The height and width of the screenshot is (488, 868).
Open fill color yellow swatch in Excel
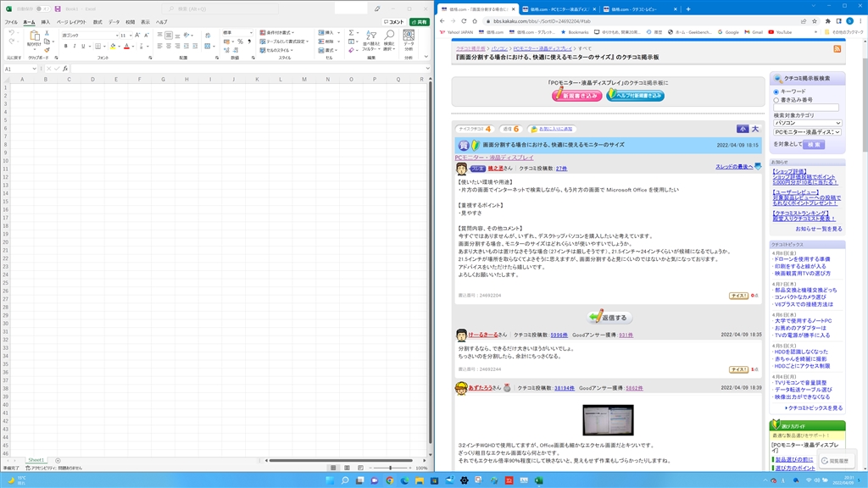click(x=113, y=47)
